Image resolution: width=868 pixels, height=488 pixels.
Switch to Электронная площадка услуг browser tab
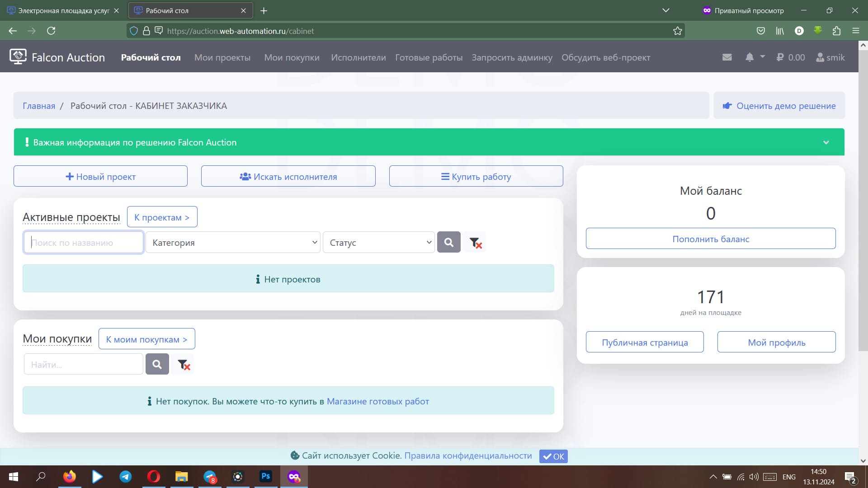[63, 10]
